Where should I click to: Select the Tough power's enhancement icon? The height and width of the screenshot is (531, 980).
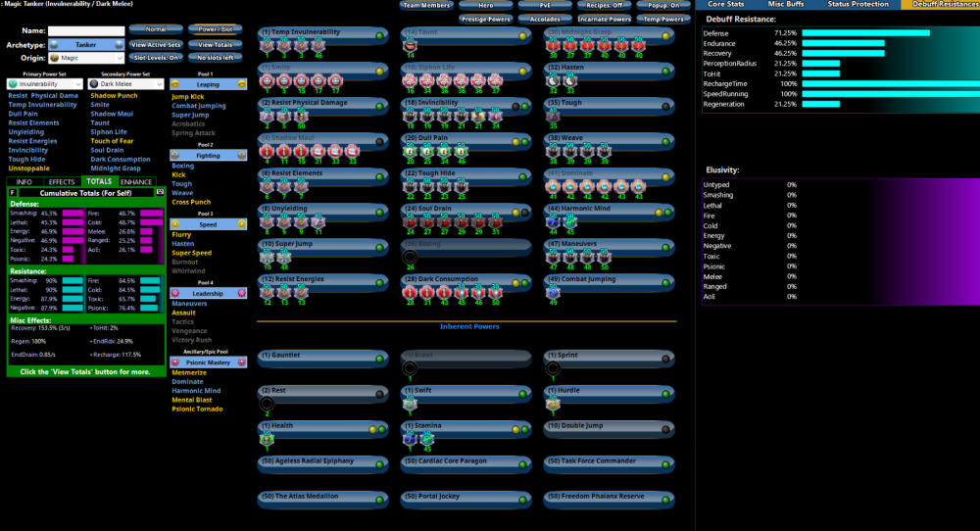(x=553, y=117)
